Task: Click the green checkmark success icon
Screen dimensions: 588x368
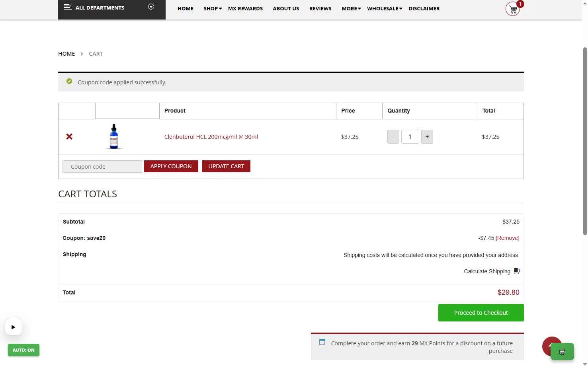Action: tap(69, 81)
